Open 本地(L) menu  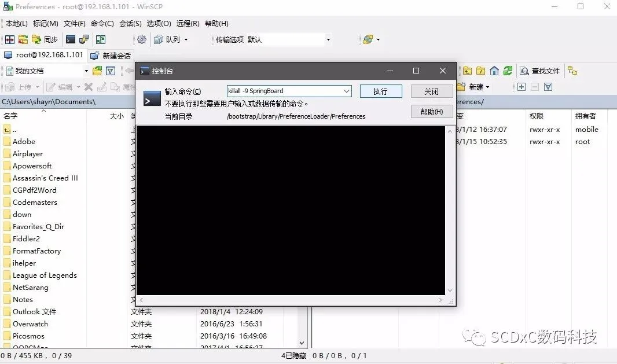[x=17, y=24]
